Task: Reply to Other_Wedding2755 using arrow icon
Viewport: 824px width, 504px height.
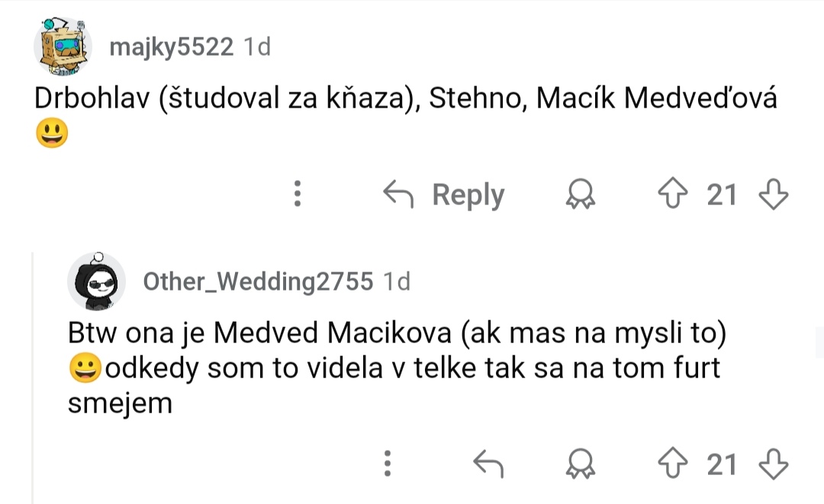Action: coord(488,463)
